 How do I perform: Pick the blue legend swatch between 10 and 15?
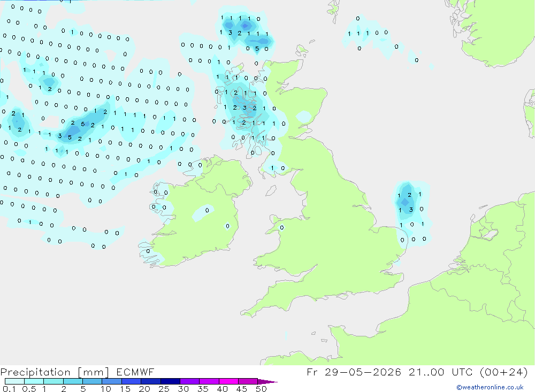tap(112, 381)
